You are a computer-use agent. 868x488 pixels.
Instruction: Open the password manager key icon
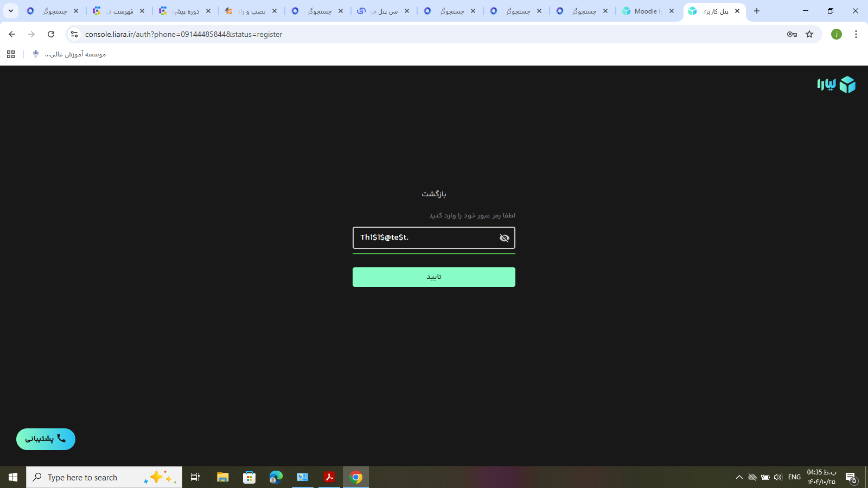[792, 34]
